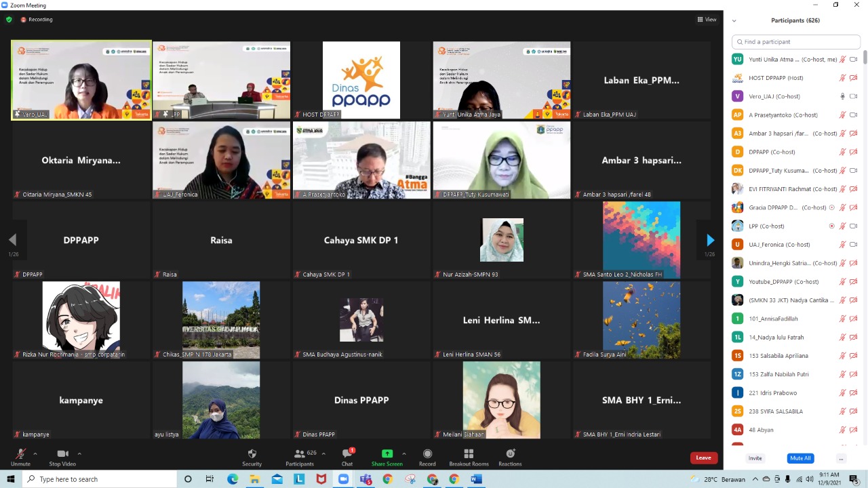Select Yunti Unika Atma participant row
This screenshot has height=488, width=868.
(x=795, y=60)
